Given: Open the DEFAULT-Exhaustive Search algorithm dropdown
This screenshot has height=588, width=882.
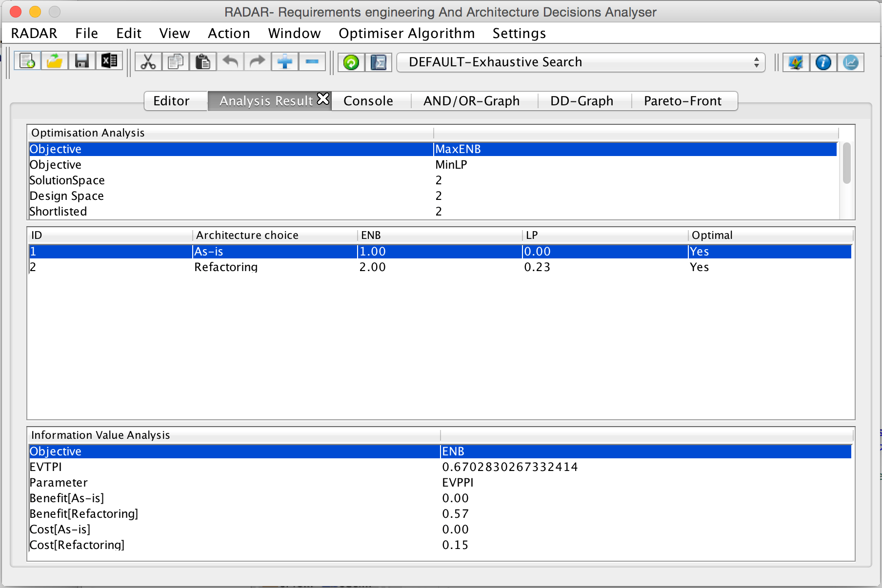Looking at the screenshot, I should click(581, 62).
